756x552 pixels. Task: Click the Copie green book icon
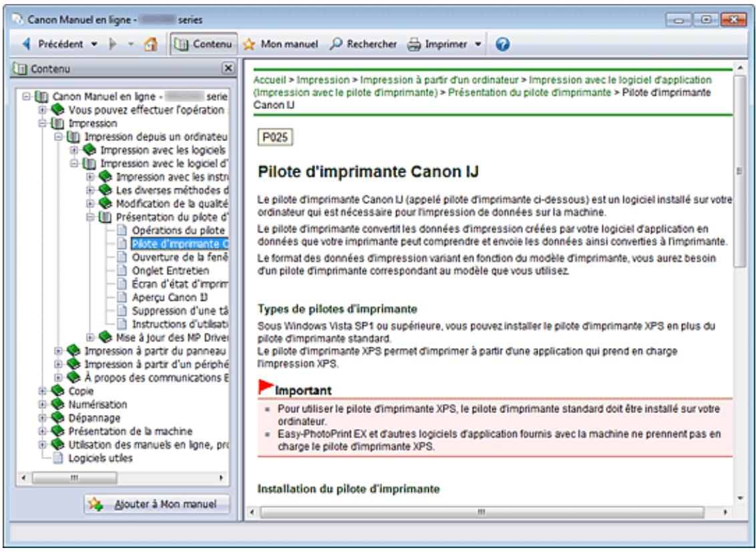(57, 390)
